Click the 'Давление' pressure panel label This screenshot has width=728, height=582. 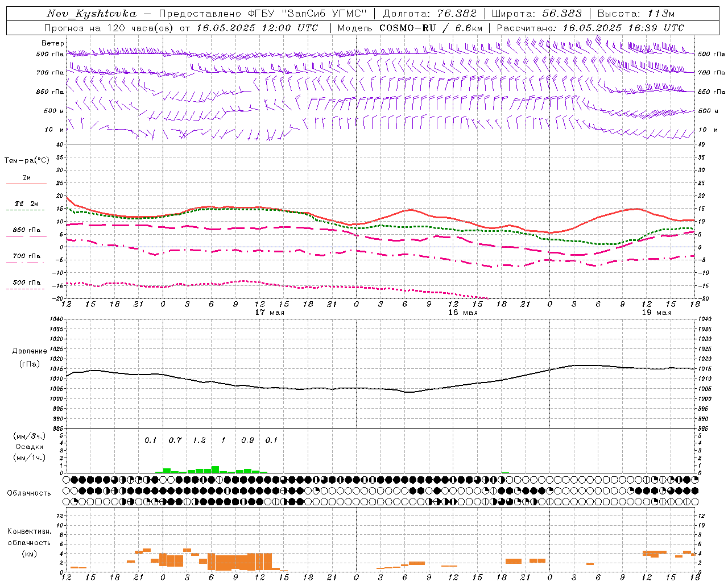click(x=30, y=351)
